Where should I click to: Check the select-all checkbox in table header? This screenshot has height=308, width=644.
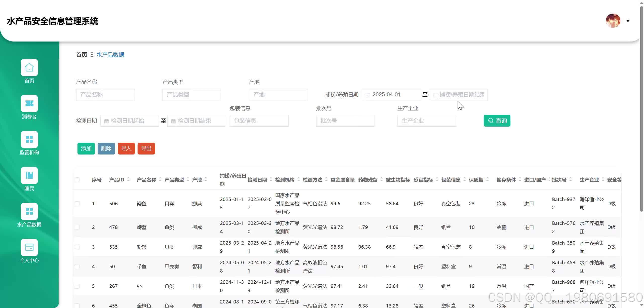pos(77,180)
